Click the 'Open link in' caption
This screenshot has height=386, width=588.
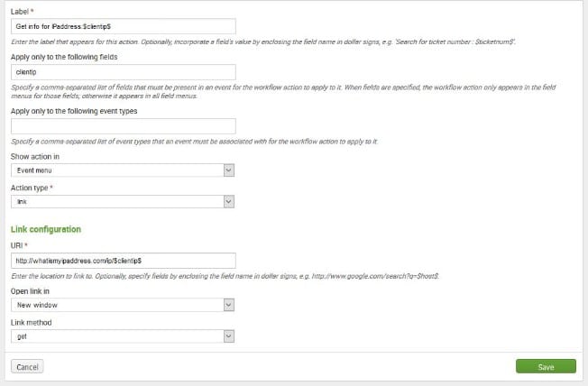(x=30, y=290)
